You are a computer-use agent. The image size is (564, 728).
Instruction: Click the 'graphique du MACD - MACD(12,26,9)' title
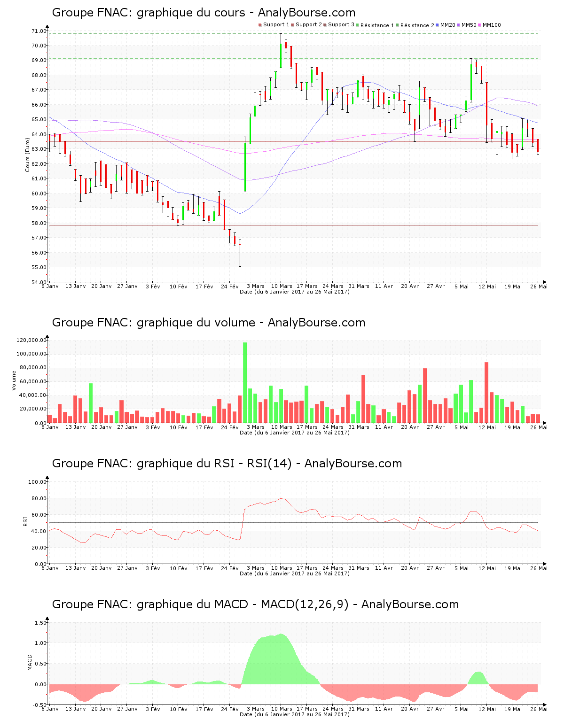[255, 604]
